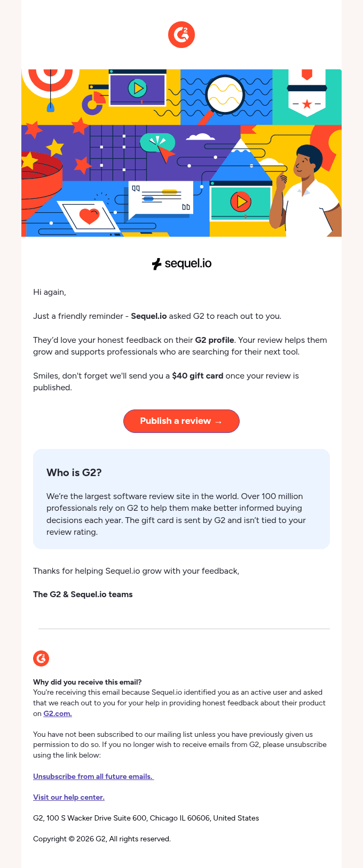Click the Sequel.io logo
Image resolution: width=363 pixels, height=868 pixels.
point(181,263)
